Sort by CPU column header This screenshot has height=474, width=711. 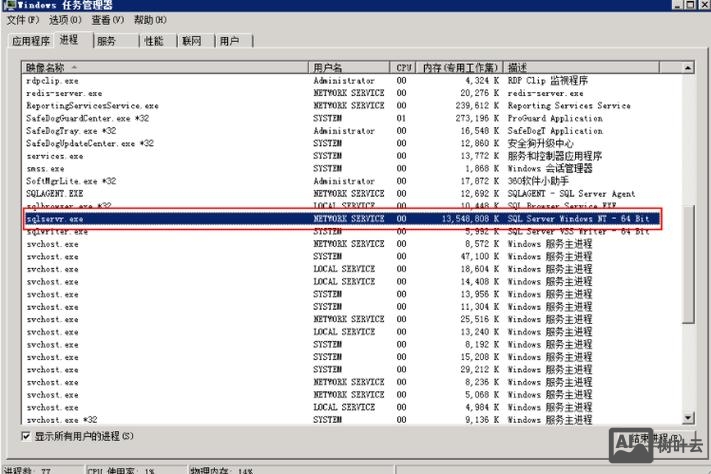click(403, 68)
